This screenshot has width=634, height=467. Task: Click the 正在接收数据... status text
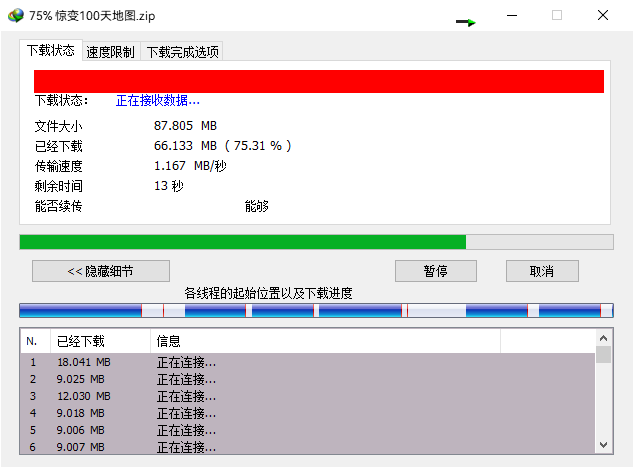click(158, 100)
